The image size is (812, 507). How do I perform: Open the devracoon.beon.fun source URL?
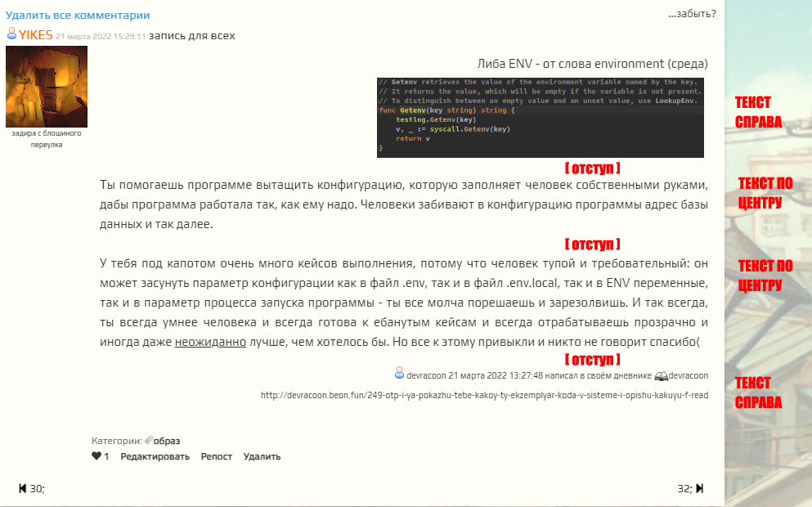[484, 395]
